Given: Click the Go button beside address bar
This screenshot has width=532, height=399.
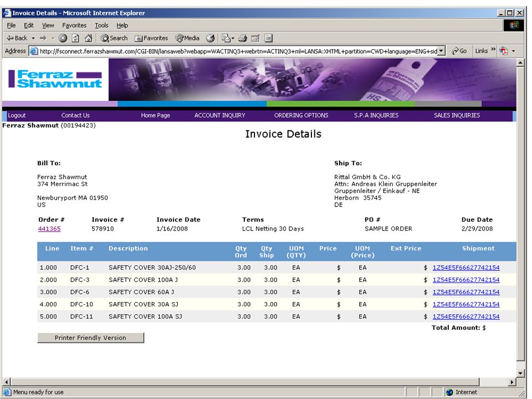Looking at the screenshot, I should [x=459, y=51].
